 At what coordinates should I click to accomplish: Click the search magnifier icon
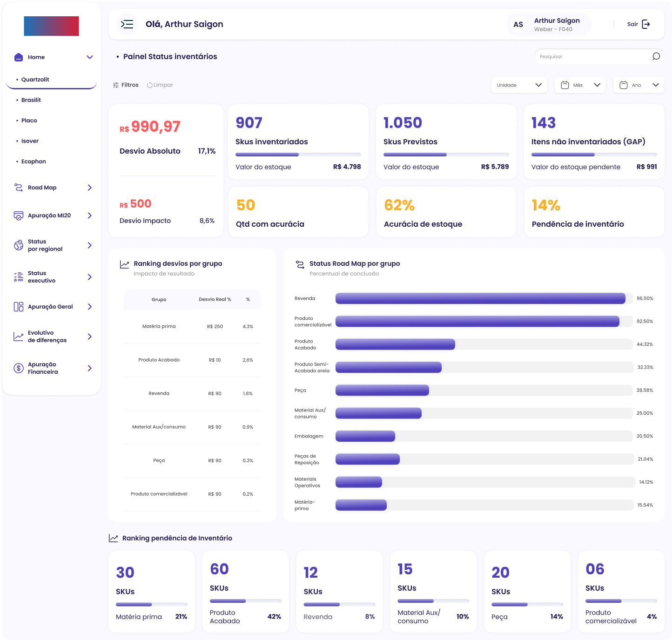656,56
